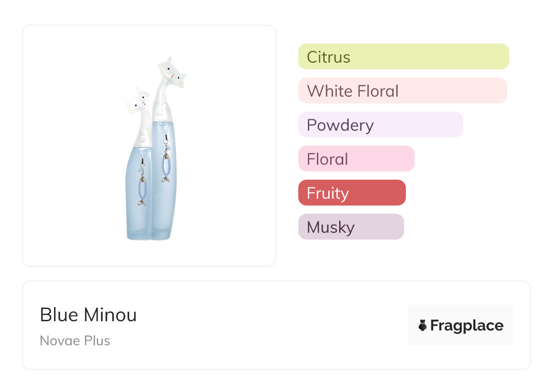553x392 pixels.
Task: Click the blue cord loop on the short bottle
Action: pyautogui.click(x=143, y=185)
